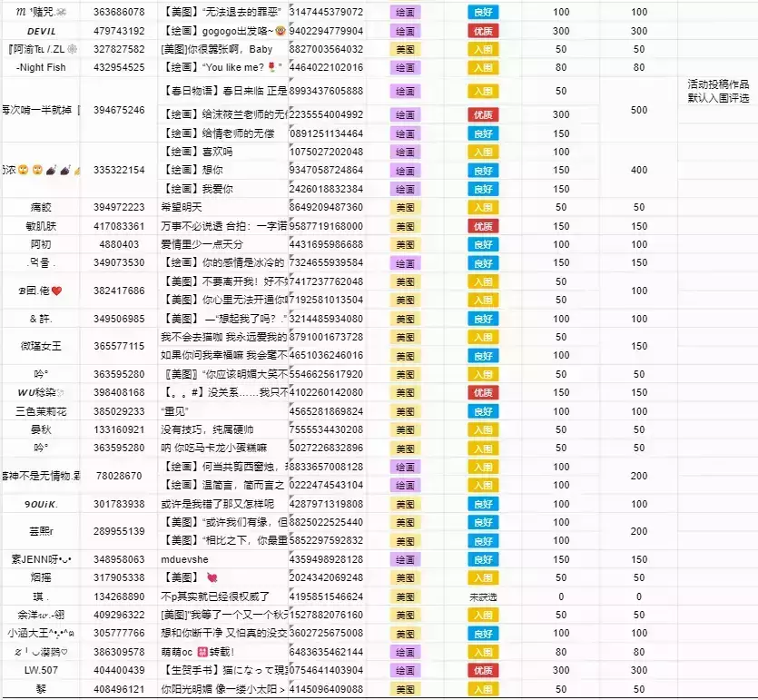
Task: Open the 入围 status tag in the -Night Fish row
Action: pyautogui.click(x=482, y=67)
